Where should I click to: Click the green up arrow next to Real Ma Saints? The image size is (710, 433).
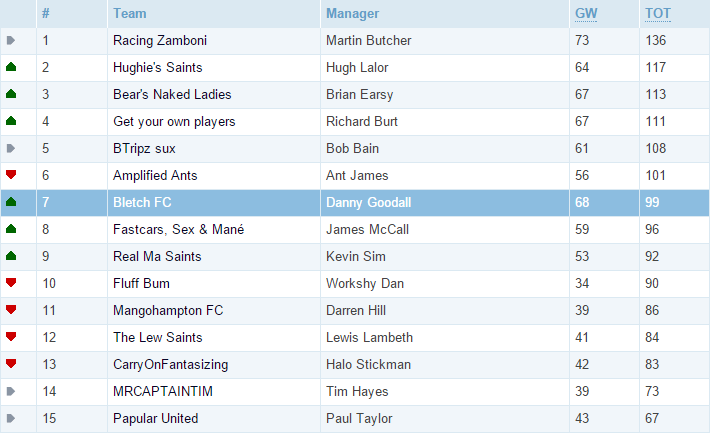pos(11,256)
